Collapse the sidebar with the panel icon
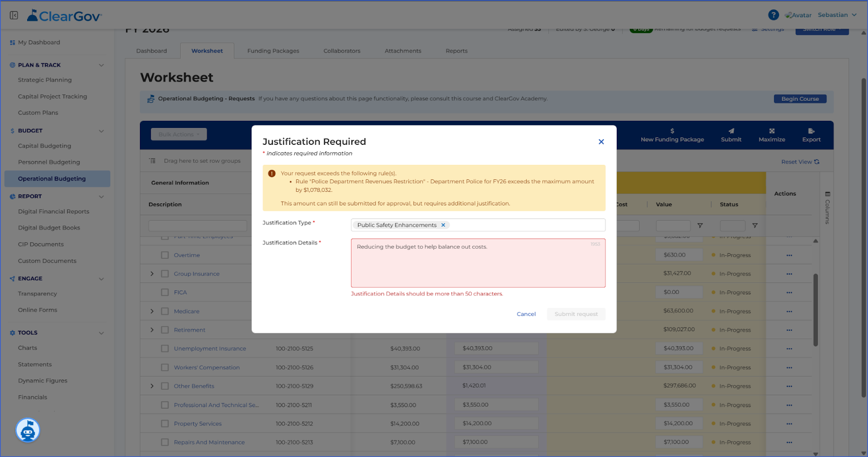The width and height of the screenshot is (868, 457). [x=14, y=15]
